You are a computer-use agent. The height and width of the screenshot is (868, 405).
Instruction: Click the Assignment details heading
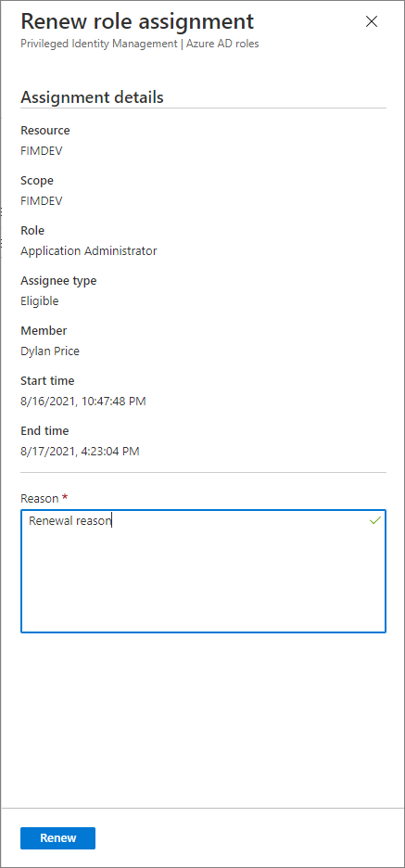point(92,97)
